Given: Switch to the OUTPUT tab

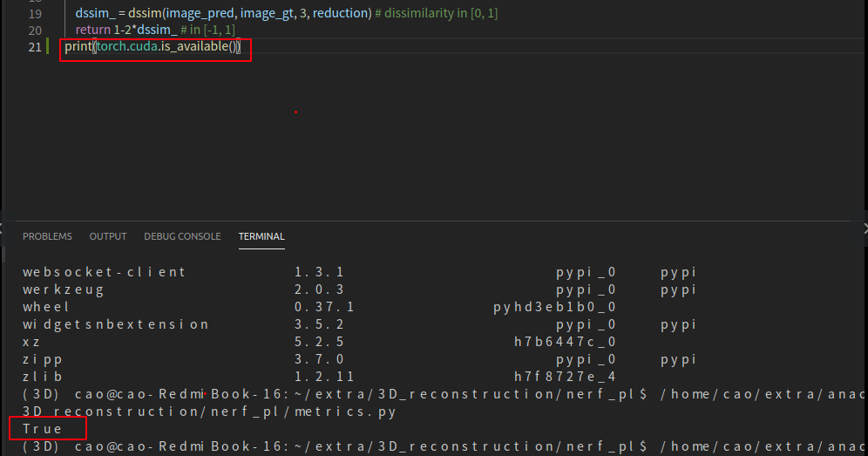Looking at the screenshot, I should tap(108, 236).
